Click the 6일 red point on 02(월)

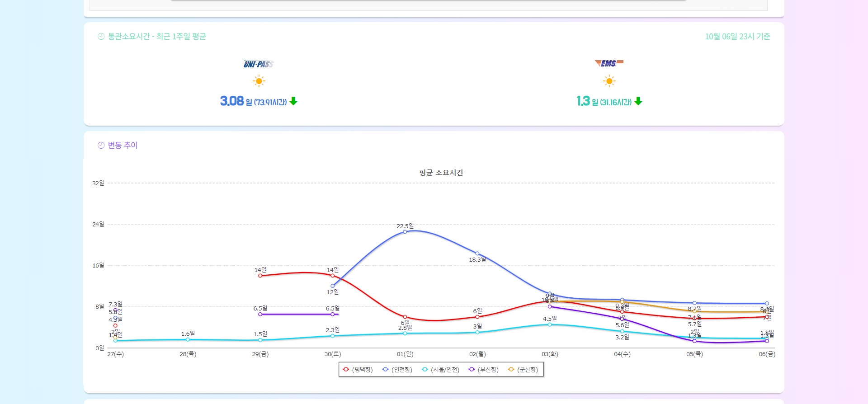point(477,317)
